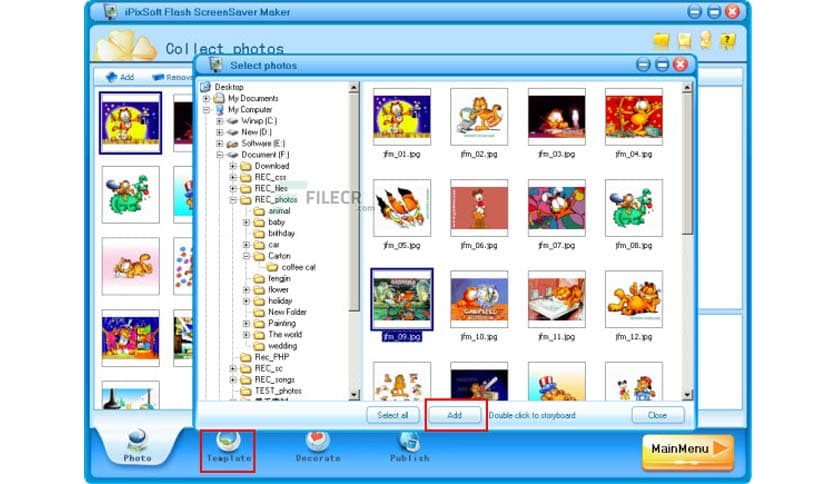Select Garfield moon thumbnail in Collect photos window
836x484 pixels.
click(130, 123)
